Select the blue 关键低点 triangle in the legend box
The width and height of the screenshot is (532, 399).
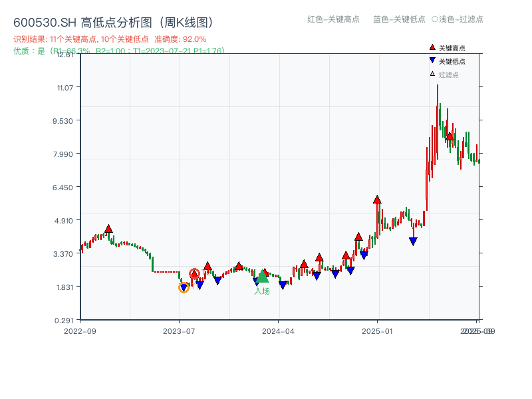[x=431, y=59]
